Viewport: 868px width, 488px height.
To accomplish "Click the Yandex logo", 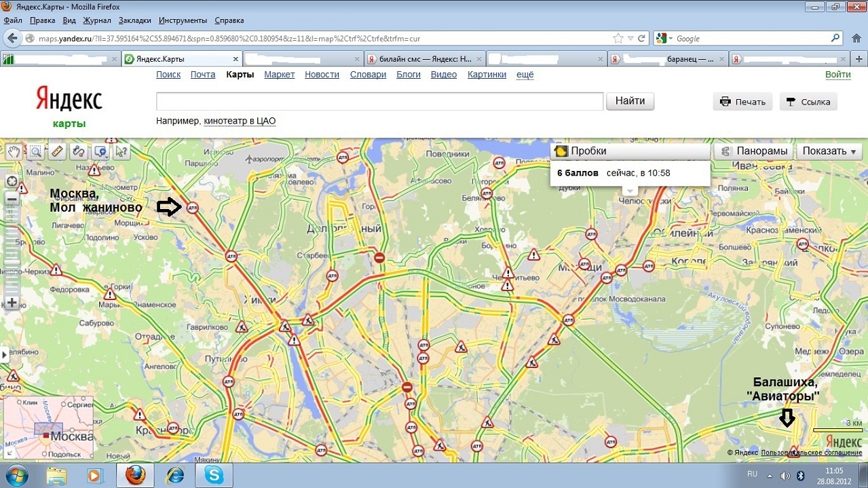I will [69, 99].
